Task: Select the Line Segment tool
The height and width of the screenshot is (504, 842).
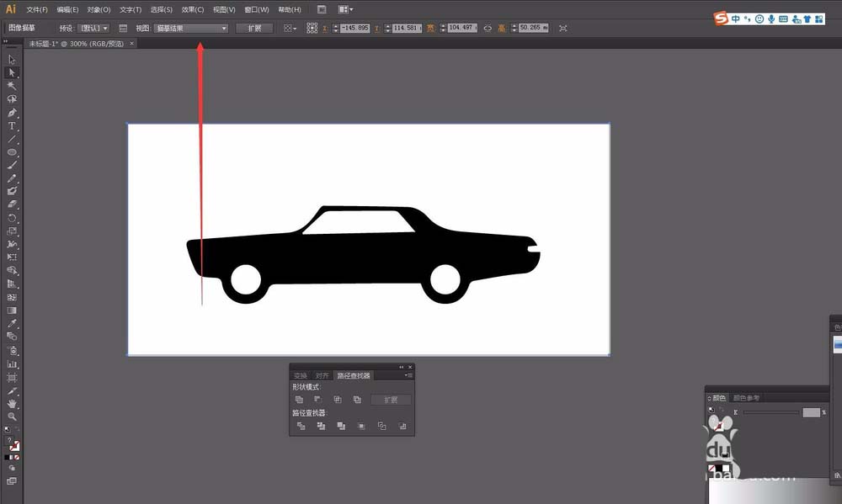Action: [12, 139]
